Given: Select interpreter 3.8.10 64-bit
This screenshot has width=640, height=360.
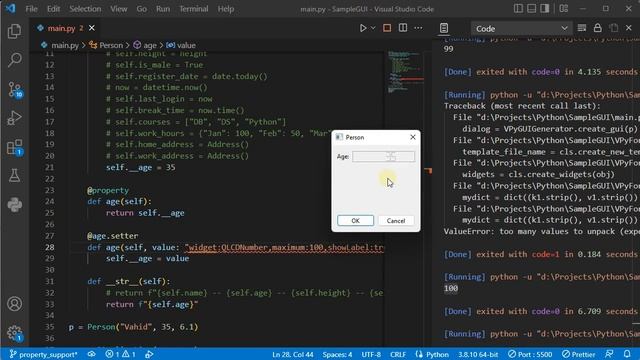Looking at the screenshot, I should pyautogui.click(x=478, y=354).
